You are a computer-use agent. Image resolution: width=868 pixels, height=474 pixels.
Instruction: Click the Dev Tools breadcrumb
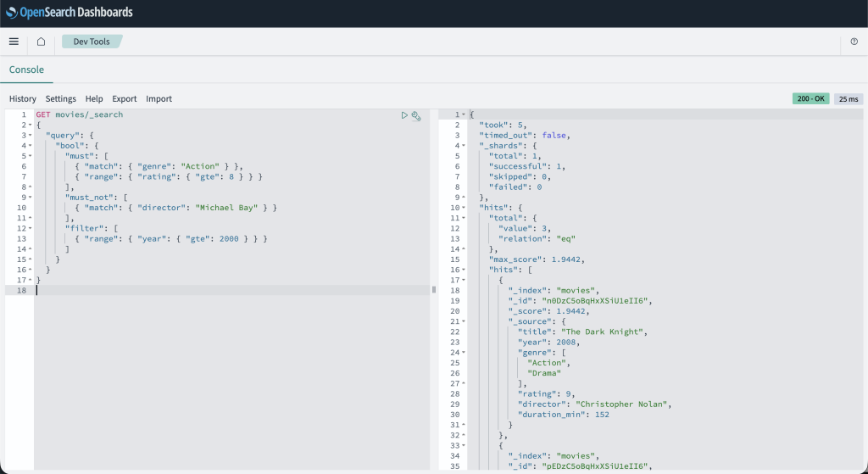pyautogui.click(x=92, y=42)
